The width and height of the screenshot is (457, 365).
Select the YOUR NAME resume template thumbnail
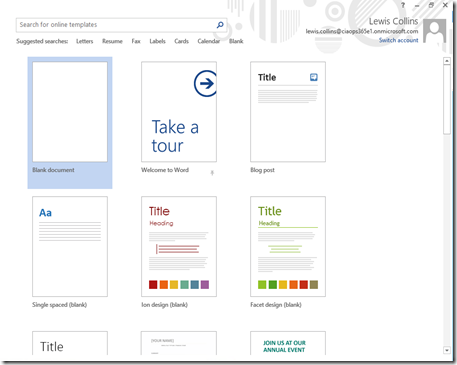[x=179, y=343]
